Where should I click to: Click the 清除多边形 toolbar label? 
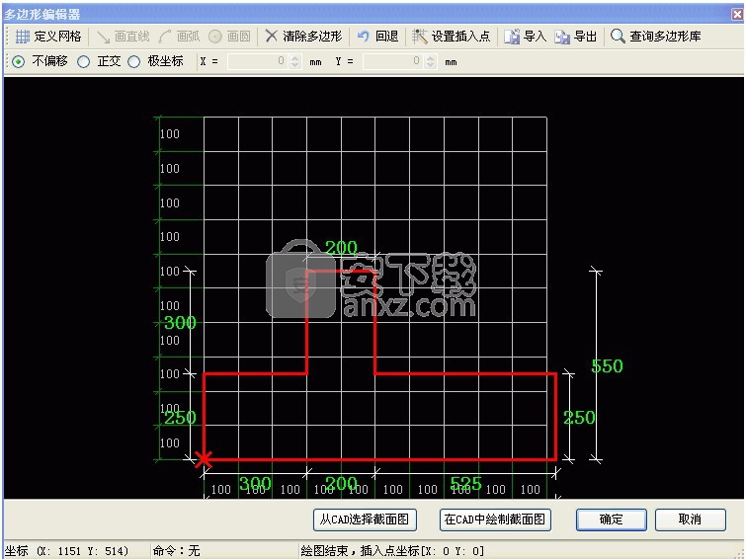point(312,37)
